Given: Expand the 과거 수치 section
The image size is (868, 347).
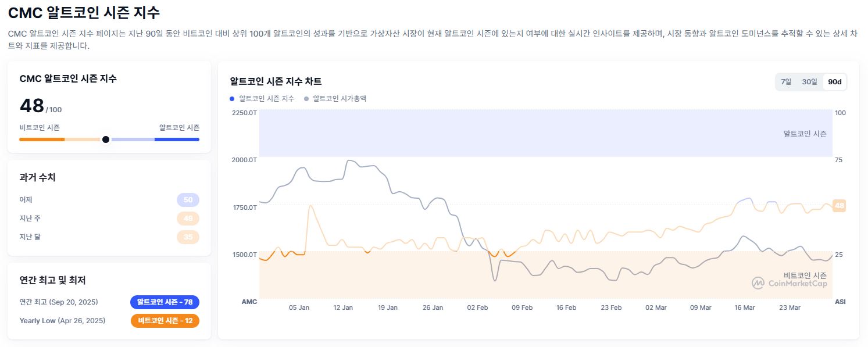Looking at the screenshot, I should tap(37, 177).
